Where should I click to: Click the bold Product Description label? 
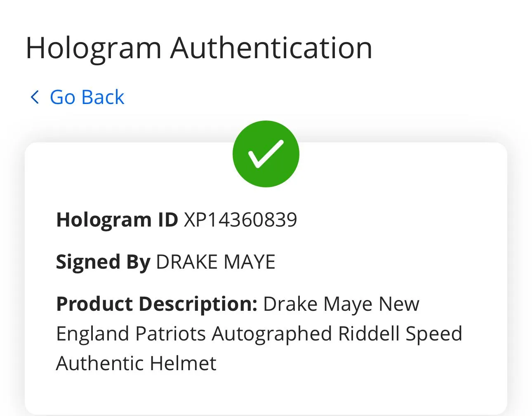tap(157, 305)
